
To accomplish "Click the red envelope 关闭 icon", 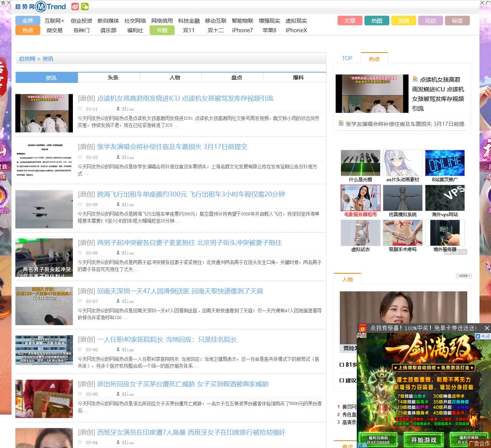I will (362, 330).
